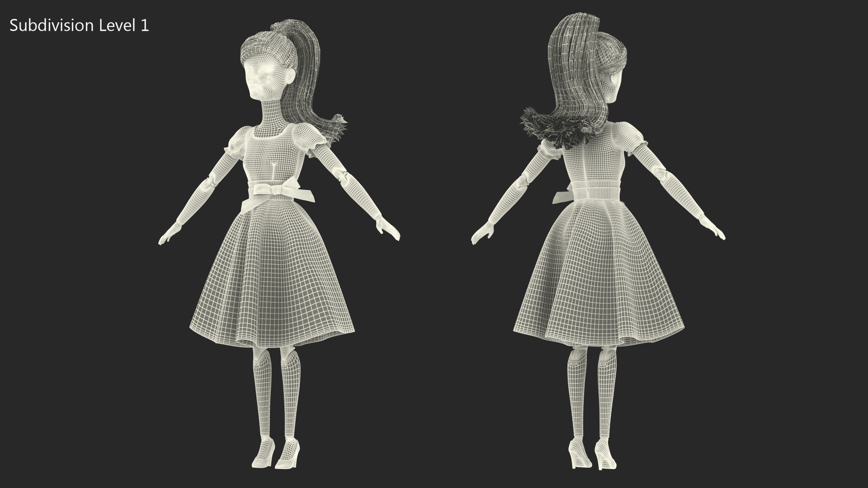Click the front-view doll's chest bodice
Screen dimensions: 868x488
(x=272, y=154)
